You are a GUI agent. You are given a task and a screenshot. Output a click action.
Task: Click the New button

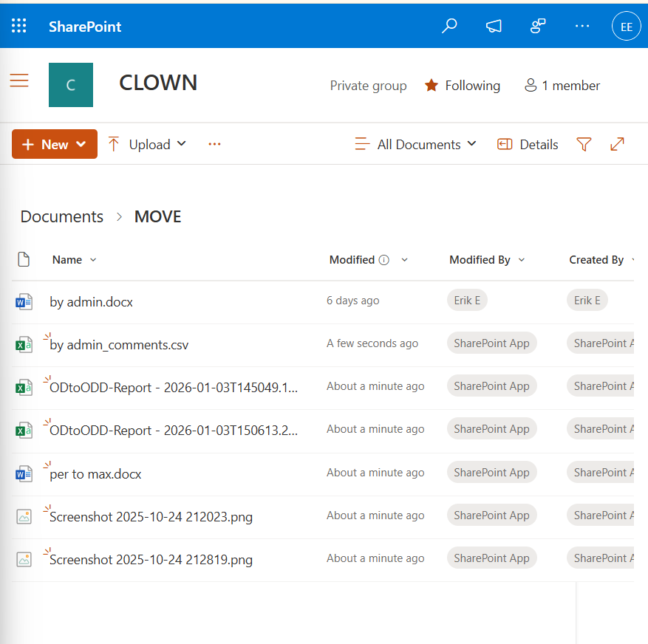pos(54,144)
